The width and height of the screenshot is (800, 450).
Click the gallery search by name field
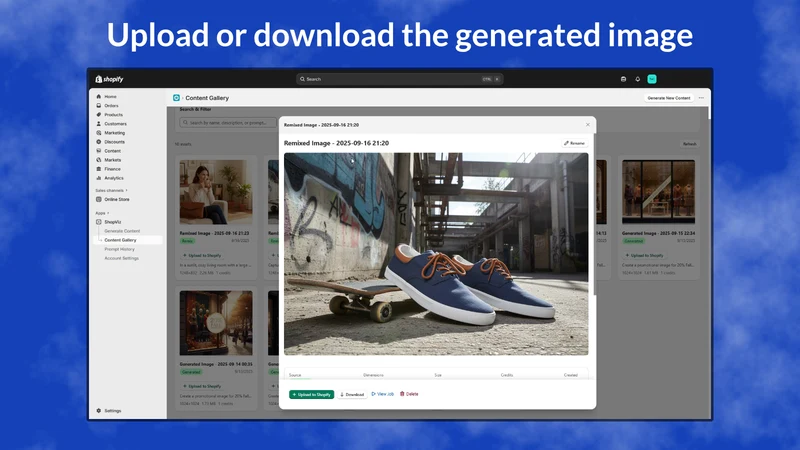click(228, 122)
